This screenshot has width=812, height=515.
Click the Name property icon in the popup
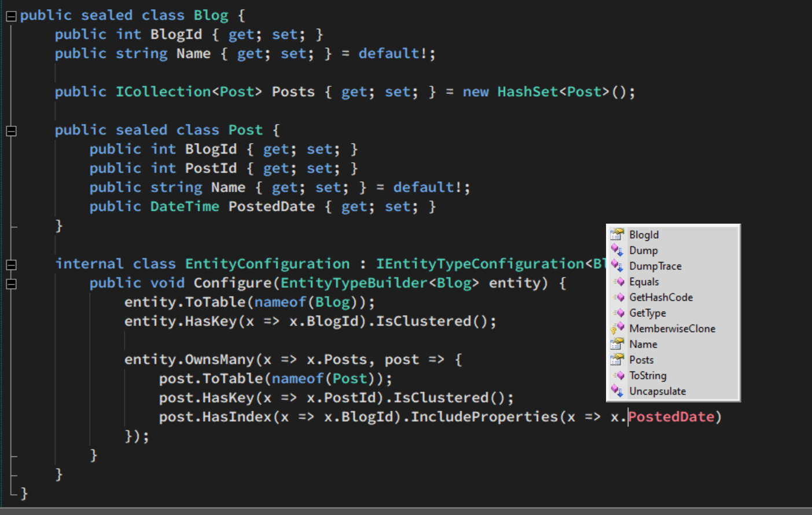coord(618,344)
